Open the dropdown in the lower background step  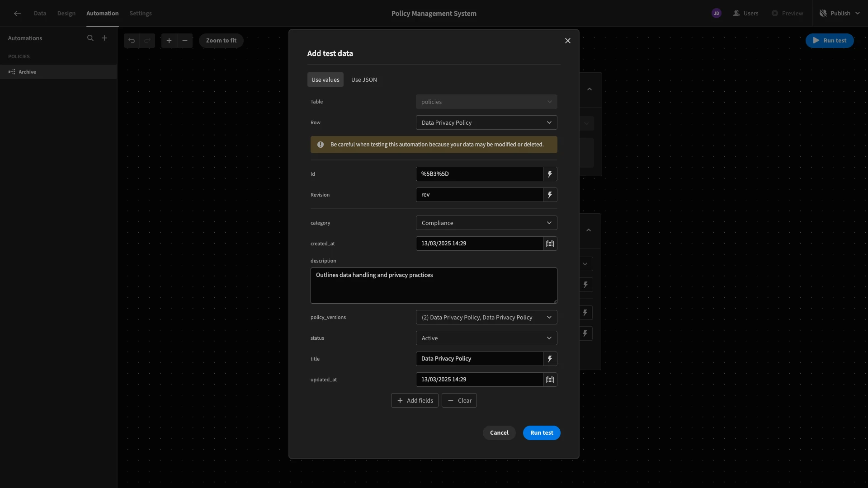tap(585, 264)
